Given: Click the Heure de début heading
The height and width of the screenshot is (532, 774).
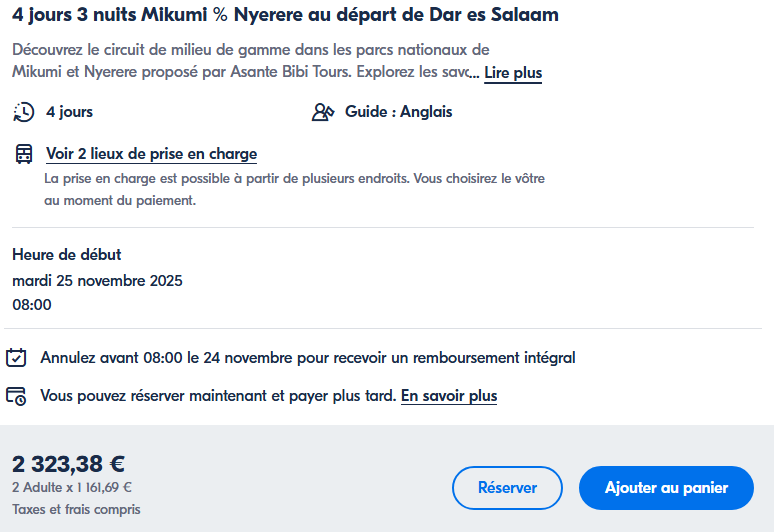Looking at the screenshot, I should click(66, 255).
